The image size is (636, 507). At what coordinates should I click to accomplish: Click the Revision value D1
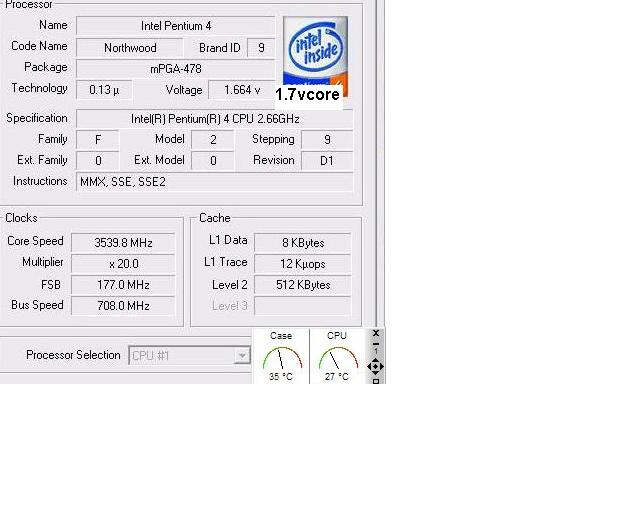(x=327, y=161)
